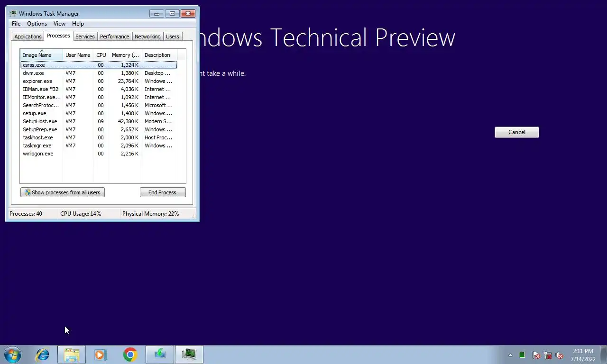
Task: Minimize the Task Manager window
Action: [156, 13]
